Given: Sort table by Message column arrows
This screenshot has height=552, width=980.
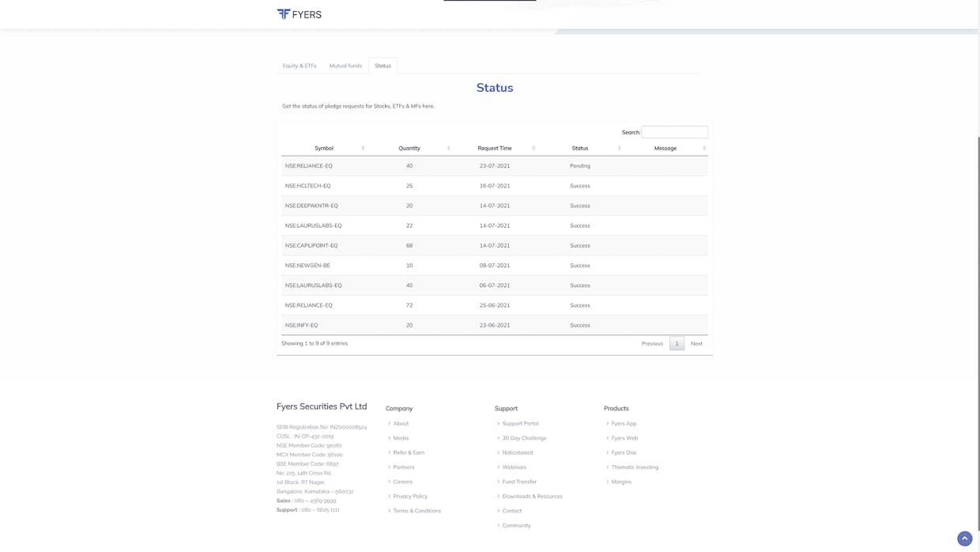Looking at the screenshot, I should 704,148.
